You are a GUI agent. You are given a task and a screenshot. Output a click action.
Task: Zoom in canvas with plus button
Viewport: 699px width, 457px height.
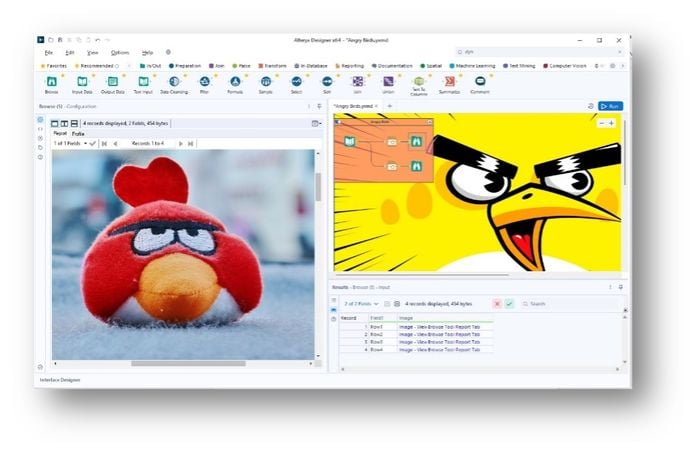pyautogui.click(x=612, y=123)
